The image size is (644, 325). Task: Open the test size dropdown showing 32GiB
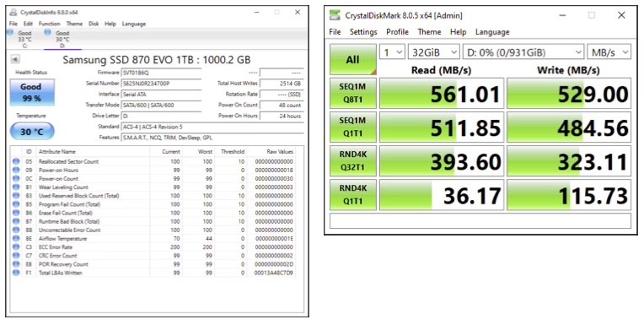[434, 52]
